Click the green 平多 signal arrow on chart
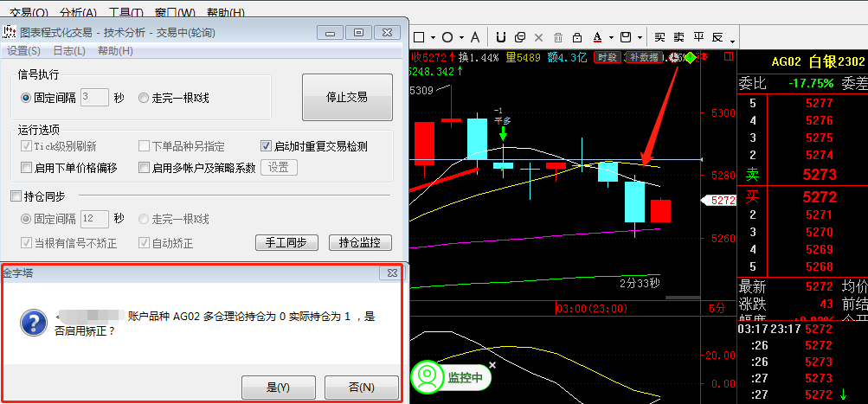This screenshot has width=868, height=404. pyautogui.click(x=503, y=133)
